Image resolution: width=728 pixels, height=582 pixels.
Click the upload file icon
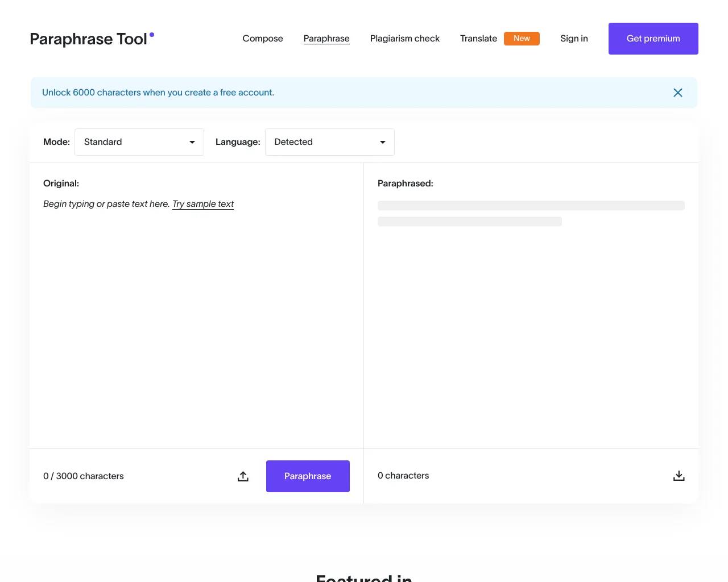coord(243,476)
